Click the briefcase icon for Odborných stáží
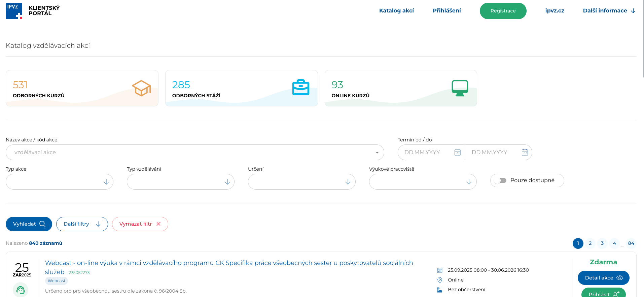This screenshot has height=297, width=644. point(300,88)
